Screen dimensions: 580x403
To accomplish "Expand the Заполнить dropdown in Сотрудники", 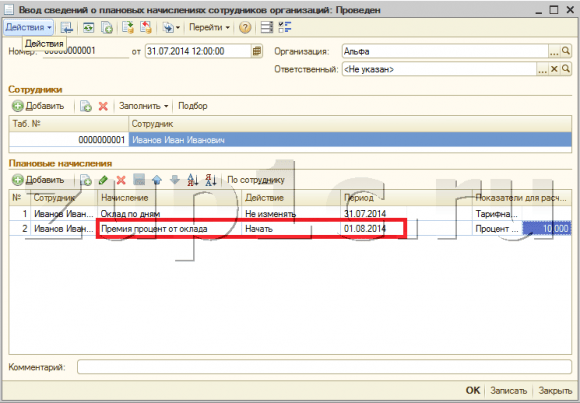I will point(144,106).
